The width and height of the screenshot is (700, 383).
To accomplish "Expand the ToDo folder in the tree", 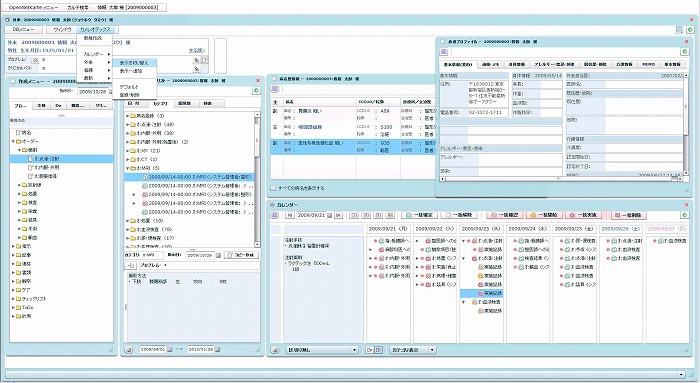I will click(x=13, y=308).
